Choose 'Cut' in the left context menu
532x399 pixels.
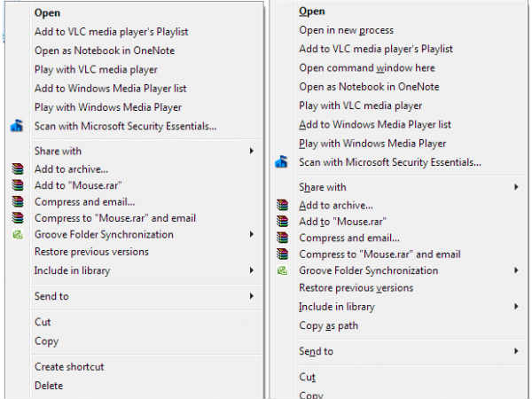43,322
